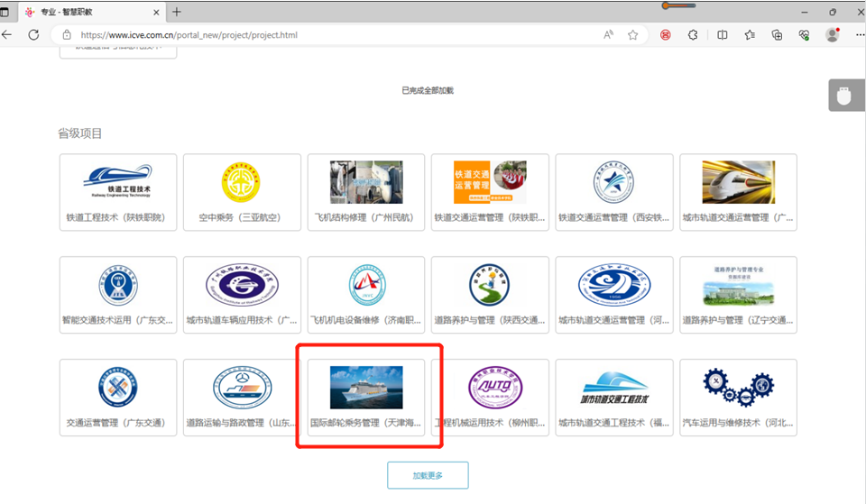866x504 pixels.
Task: Open 国际邮轮乘务管理（天津海...）card
Action: tap(366, 398)
